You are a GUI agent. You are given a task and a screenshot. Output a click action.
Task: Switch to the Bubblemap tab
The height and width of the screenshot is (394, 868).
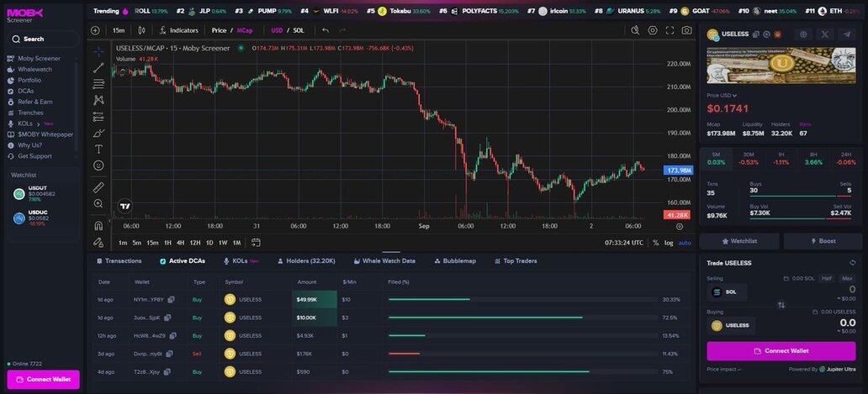coord(455,260)
